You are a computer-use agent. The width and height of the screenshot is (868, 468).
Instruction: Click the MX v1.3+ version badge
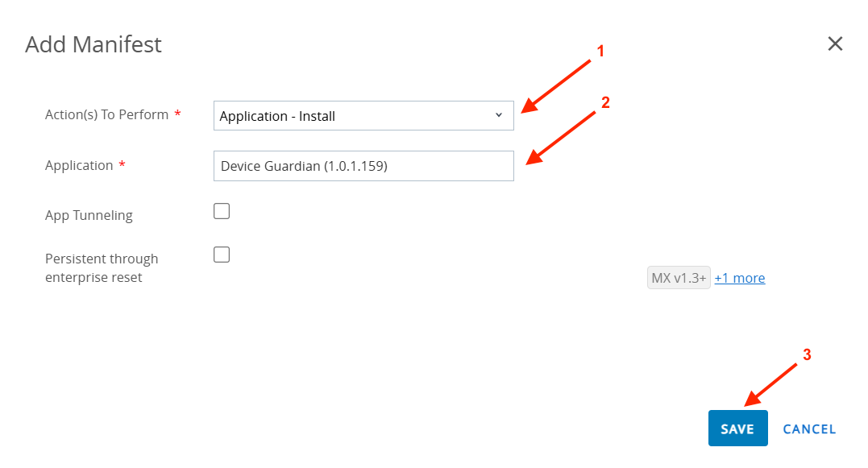coord(679,278)
